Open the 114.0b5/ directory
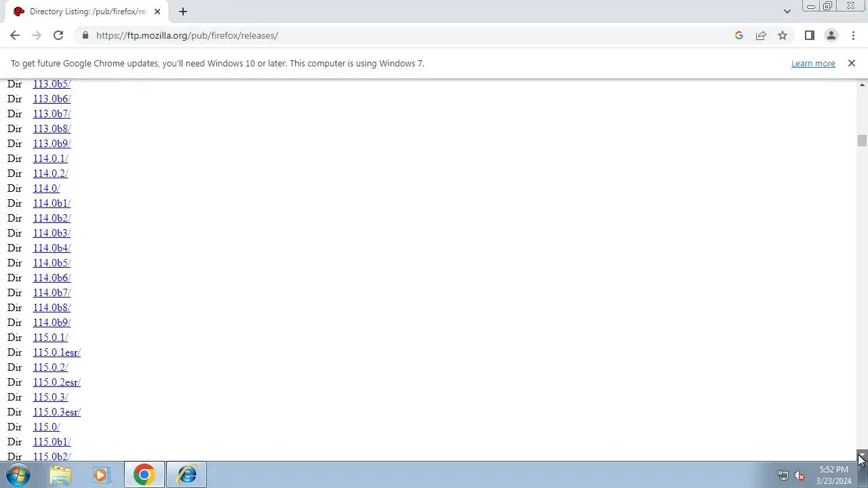The width and height of the screenshot is (868, 488). point(52,263)
